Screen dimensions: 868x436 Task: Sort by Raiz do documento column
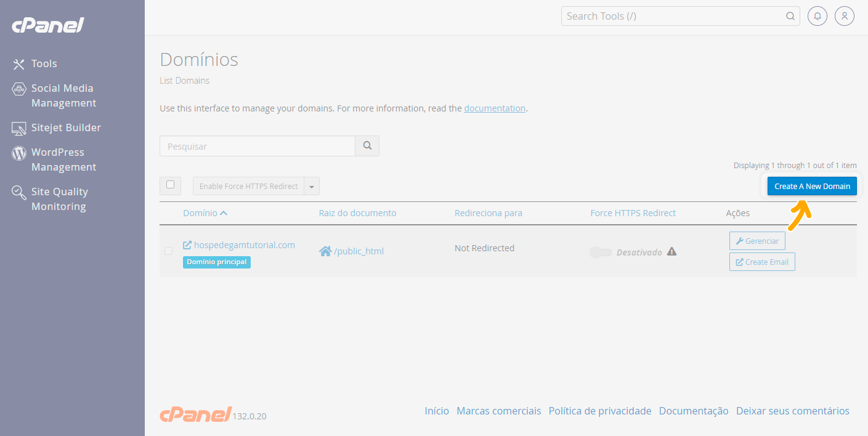pyautogui.click(x=357, y=213)
